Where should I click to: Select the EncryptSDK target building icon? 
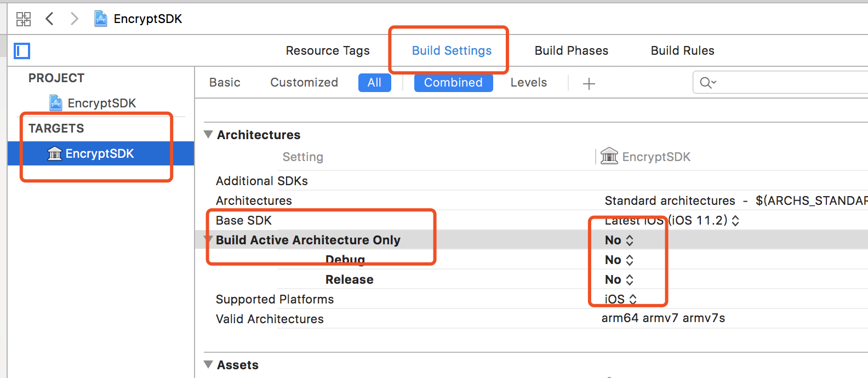click(x=55, y=154)
